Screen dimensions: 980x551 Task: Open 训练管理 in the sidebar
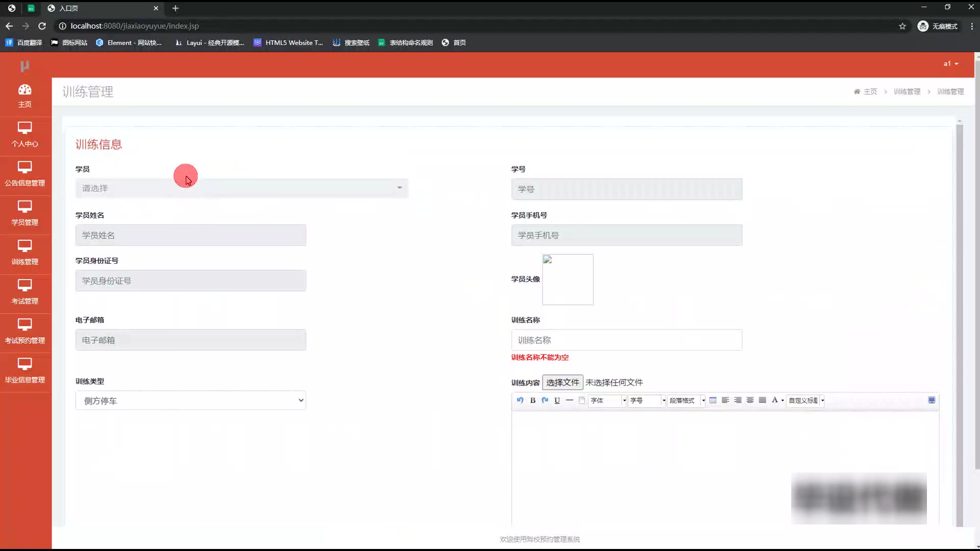click(x=25, y=253)
